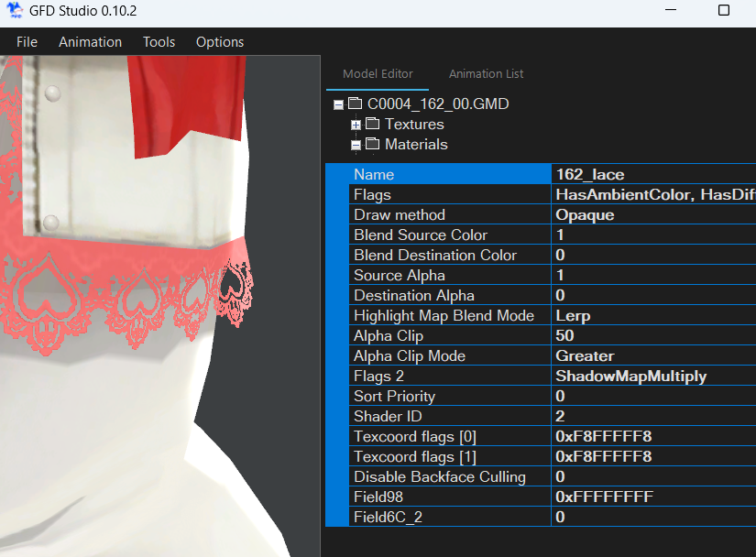Image resolution: width=756 pixels, height=557 pixels.
Task: Expand the Textures tree node
Action: coord(356,124)
